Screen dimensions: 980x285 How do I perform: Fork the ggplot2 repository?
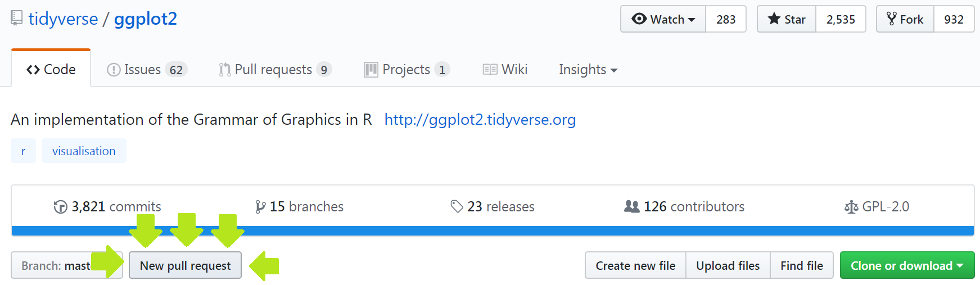click(x=905, y=19)
